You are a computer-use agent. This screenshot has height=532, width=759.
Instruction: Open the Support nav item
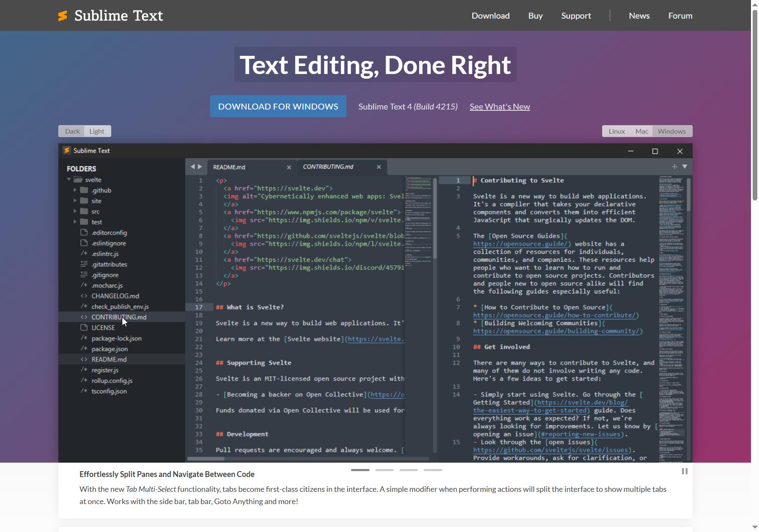click(x=576, y=16)
